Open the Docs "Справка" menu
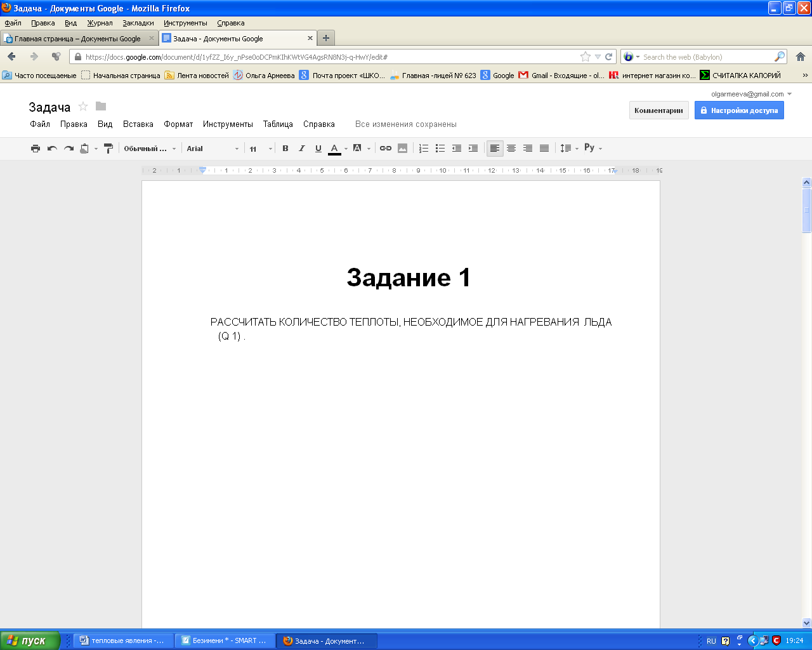The height and width of the screenshot is (650, 812). (x=319, y=124)
